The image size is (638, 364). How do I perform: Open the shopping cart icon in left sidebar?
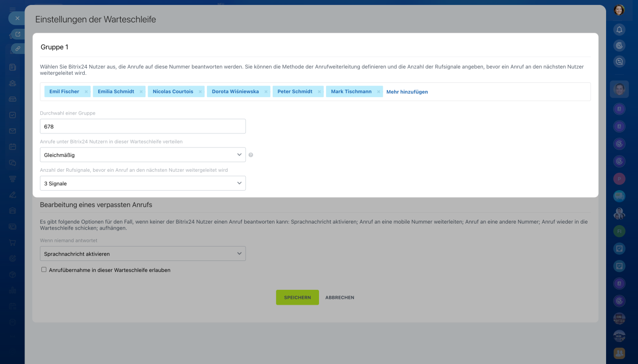pyautogui.click(x=12, y=243)
